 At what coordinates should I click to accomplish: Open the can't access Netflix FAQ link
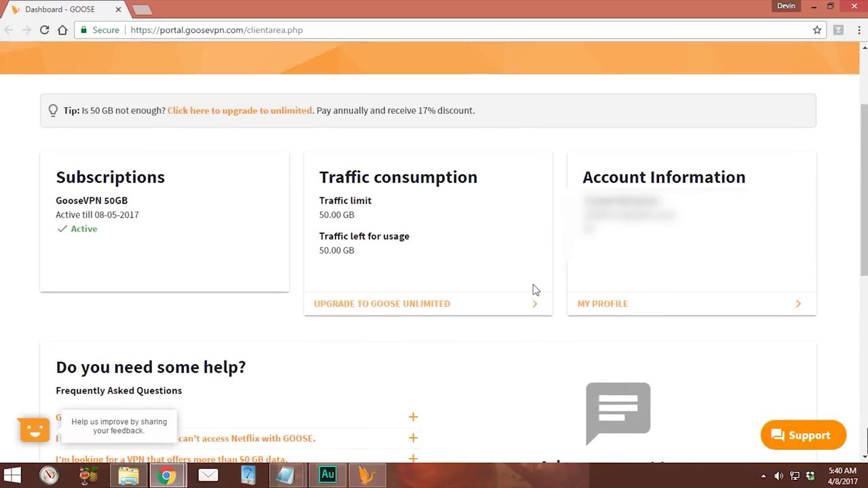246,439
